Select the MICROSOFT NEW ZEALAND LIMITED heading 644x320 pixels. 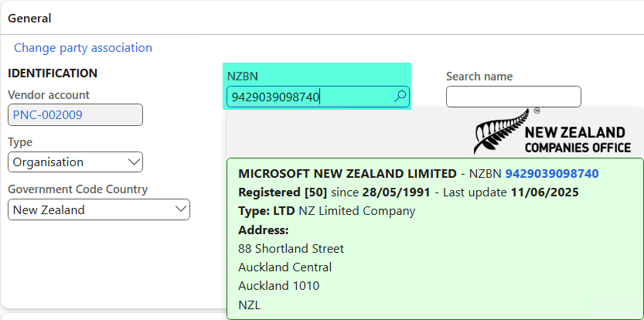(347, 173)
